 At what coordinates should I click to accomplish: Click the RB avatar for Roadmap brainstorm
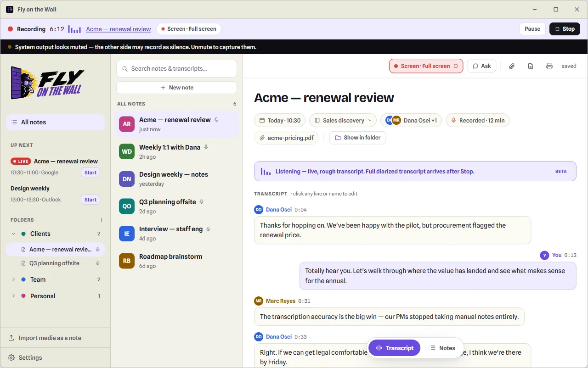(127, 261)
